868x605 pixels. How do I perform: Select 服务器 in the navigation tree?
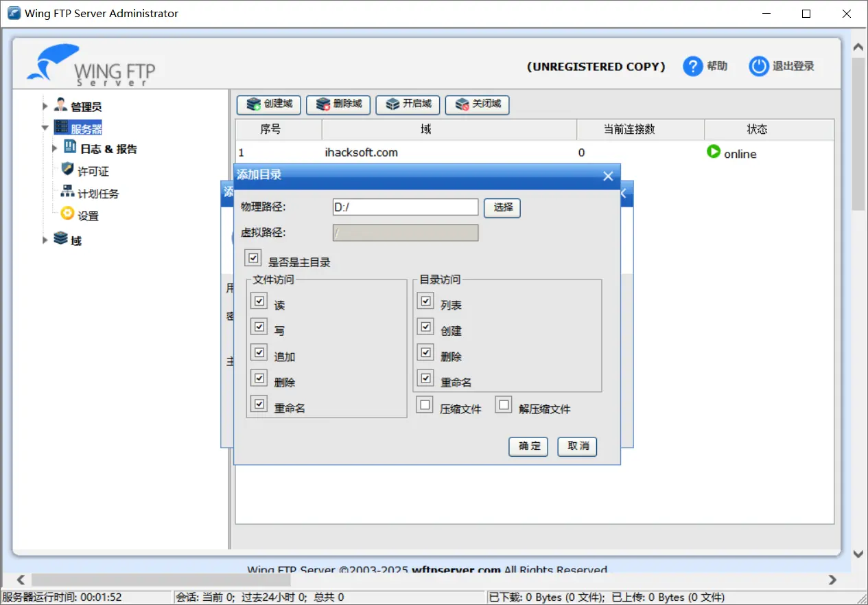pos(86,129)
